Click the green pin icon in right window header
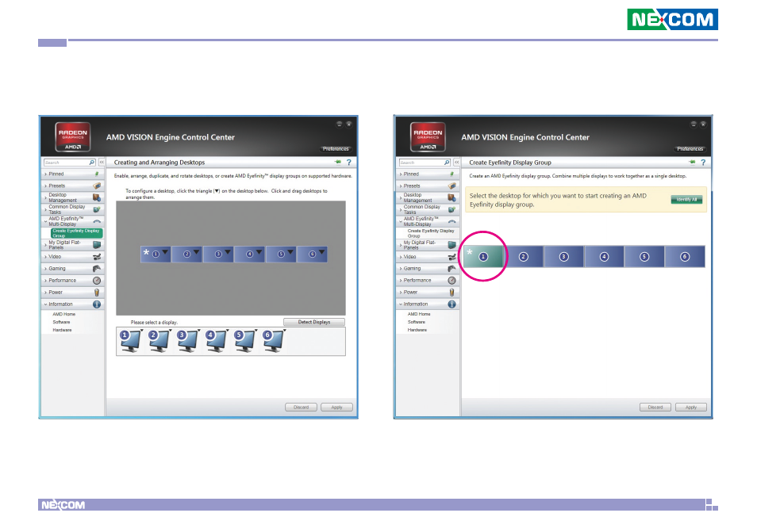The image size is (757, 532). 692,162
